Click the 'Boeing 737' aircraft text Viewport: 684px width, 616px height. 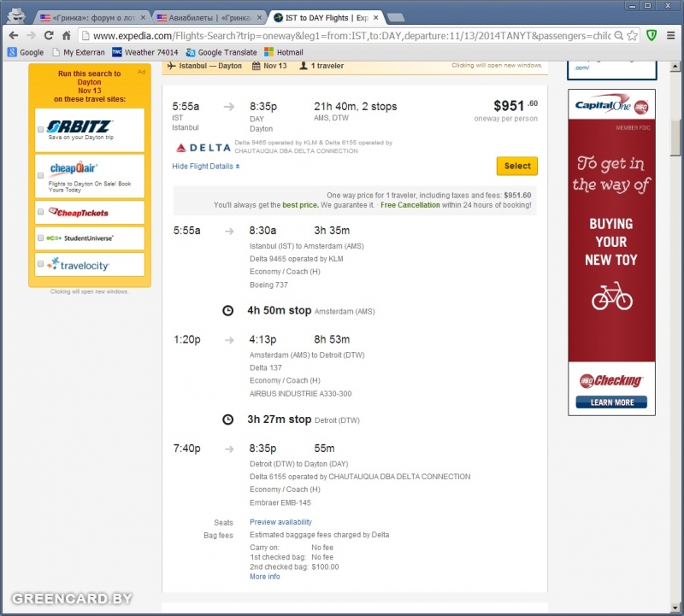pyautogui.click(x=268, y=285)
